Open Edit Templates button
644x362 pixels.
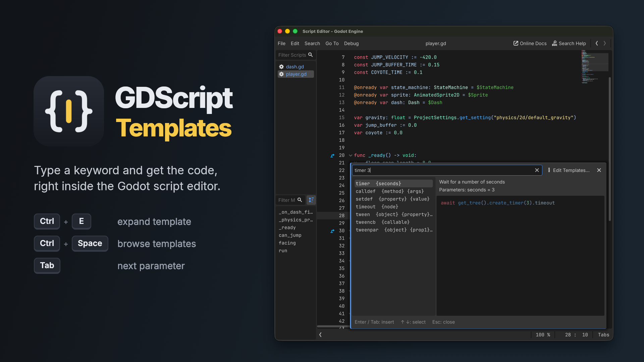click(569, 170)
